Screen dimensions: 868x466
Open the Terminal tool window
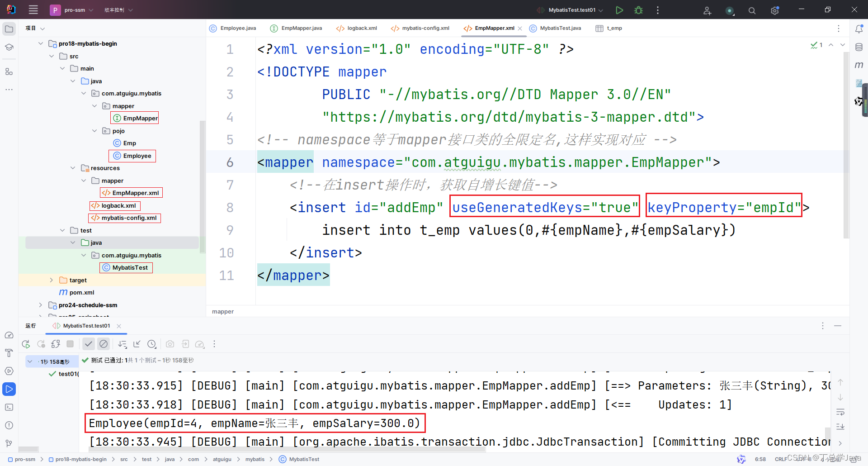click(9, 407)
